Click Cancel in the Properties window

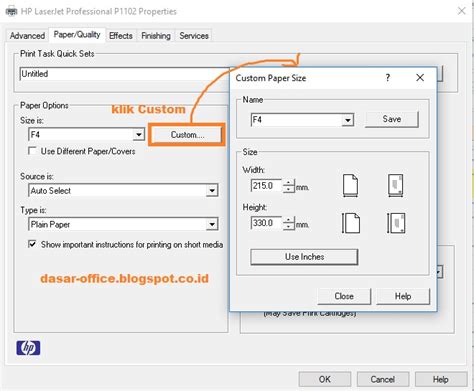383,380
